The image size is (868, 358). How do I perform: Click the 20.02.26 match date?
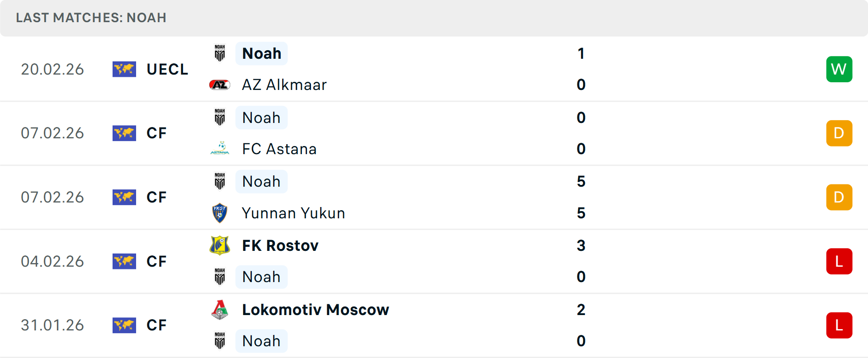click(x=52, y=69)
